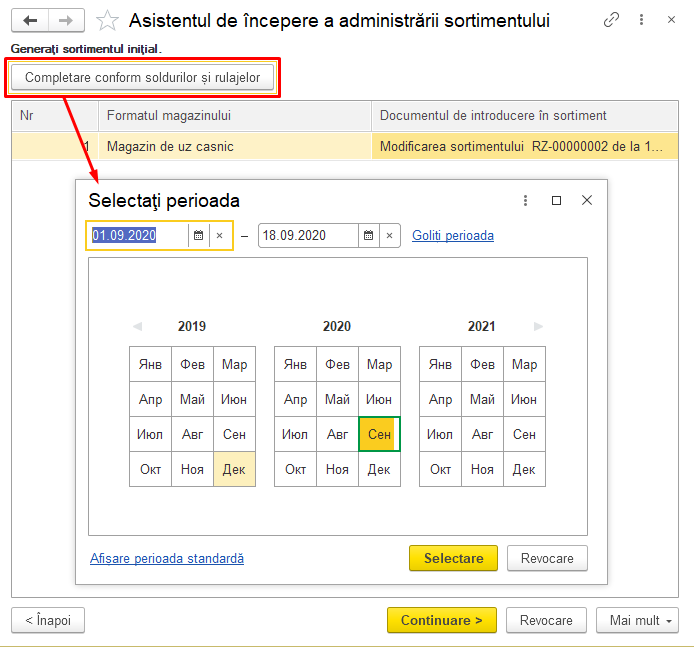Clear the end date 18.09.2020
Screen dimensions: 694x647
tap(390, 236)
